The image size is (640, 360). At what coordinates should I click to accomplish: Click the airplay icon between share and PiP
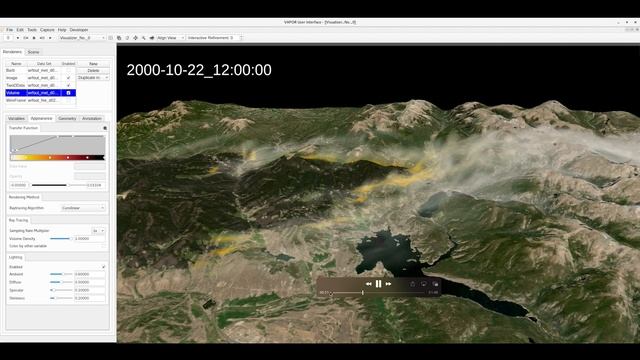pyautogui.click(x=424, y=284)
